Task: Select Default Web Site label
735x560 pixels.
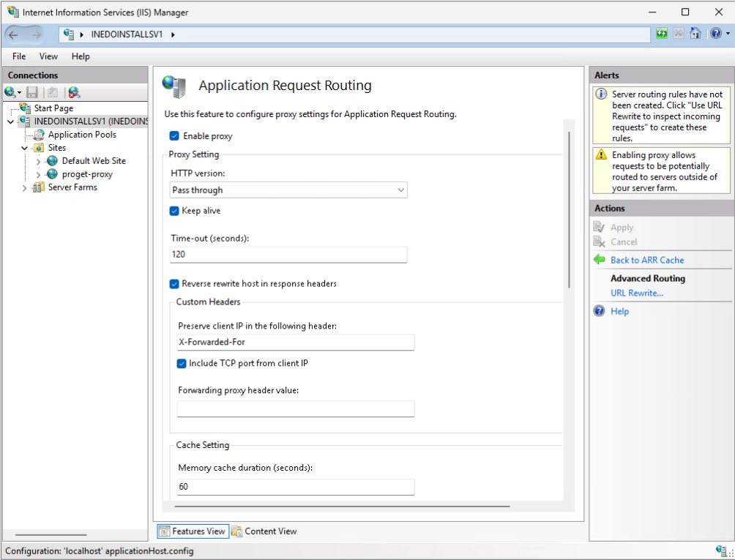Action: pos(94,161)
